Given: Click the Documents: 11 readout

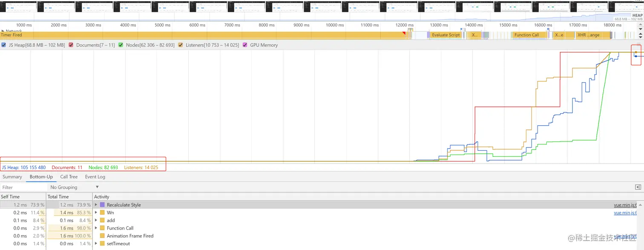Looking at the screenshot, I should tap(67, 167).
